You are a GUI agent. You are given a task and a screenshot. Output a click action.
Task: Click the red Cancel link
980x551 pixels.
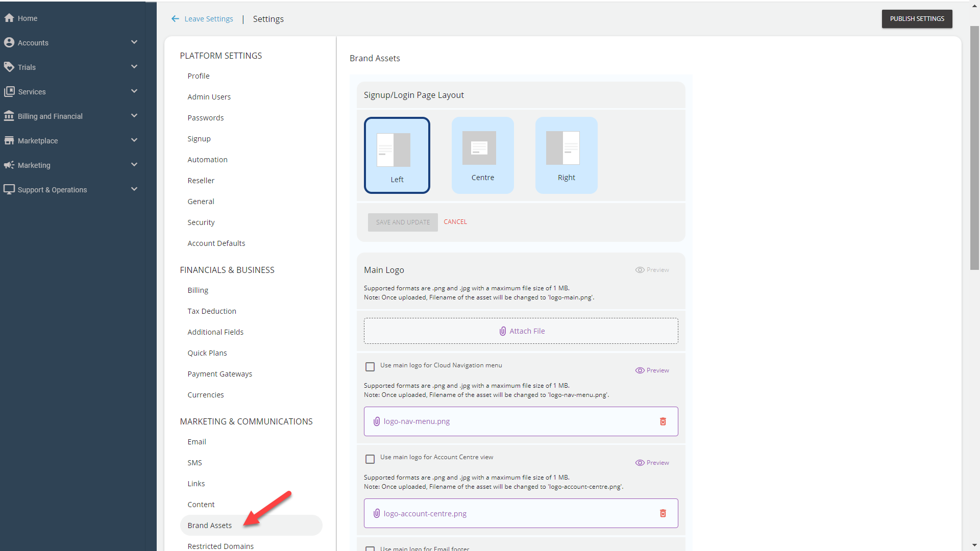[455, 222]
